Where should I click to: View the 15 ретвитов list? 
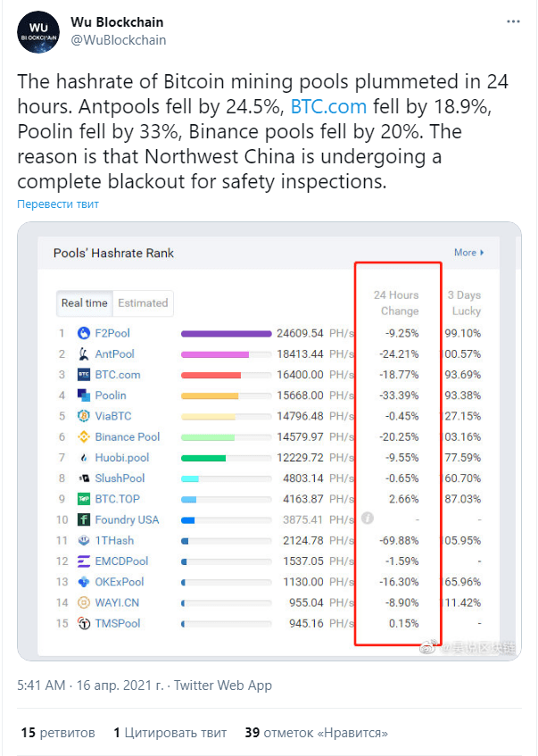58,733
